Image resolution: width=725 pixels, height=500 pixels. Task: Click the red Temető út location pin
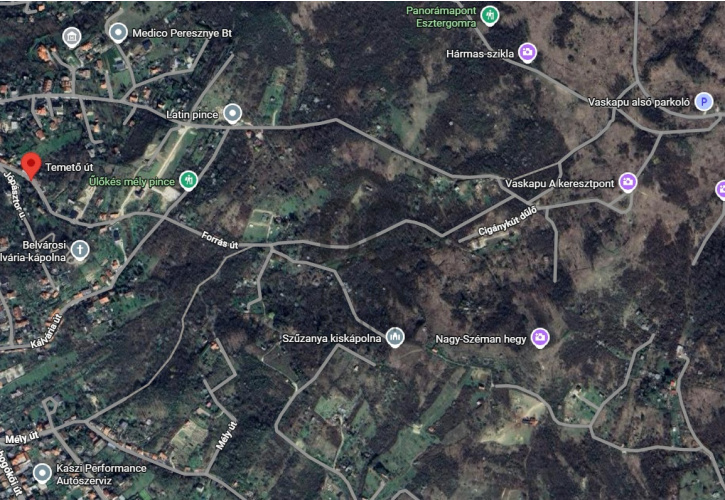[x=31, y=166]
